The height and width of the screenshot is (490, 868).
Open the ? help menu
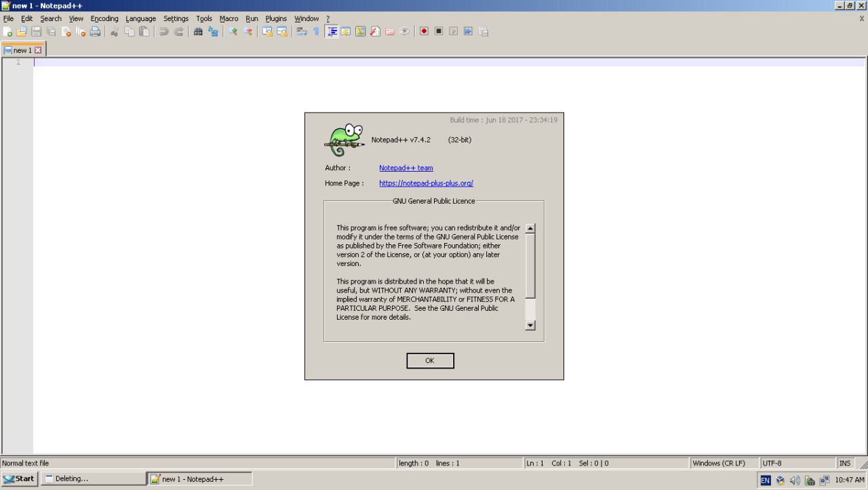point(328,18)
